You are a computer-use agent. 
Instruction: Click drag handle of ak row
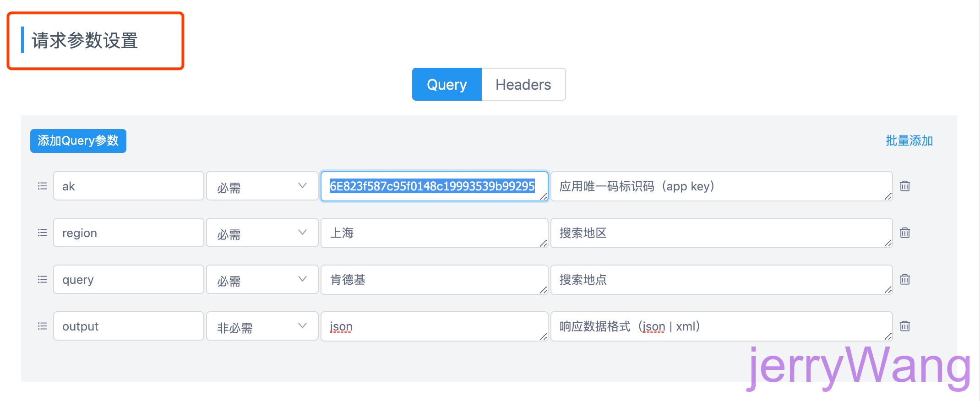coord(42,186)
